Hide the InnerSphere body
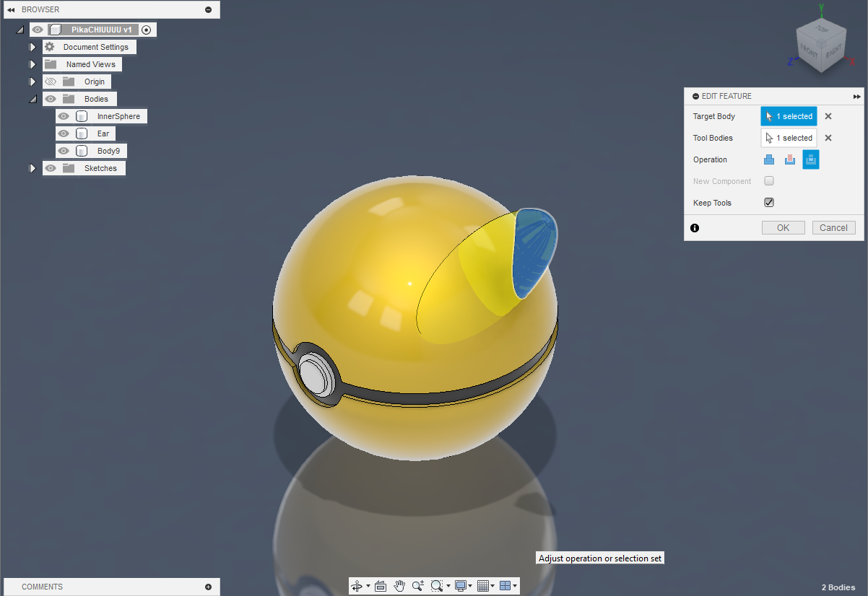 click(x=64, y=116)
